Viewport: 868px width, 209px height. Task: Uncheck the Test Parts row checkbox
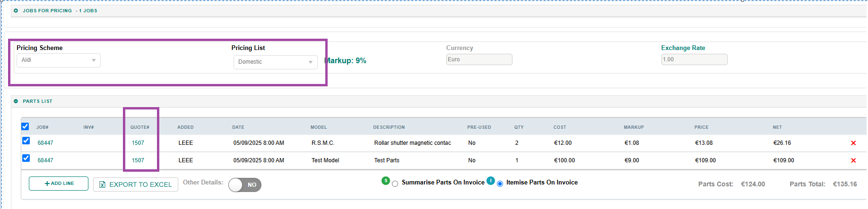[26, 159]
